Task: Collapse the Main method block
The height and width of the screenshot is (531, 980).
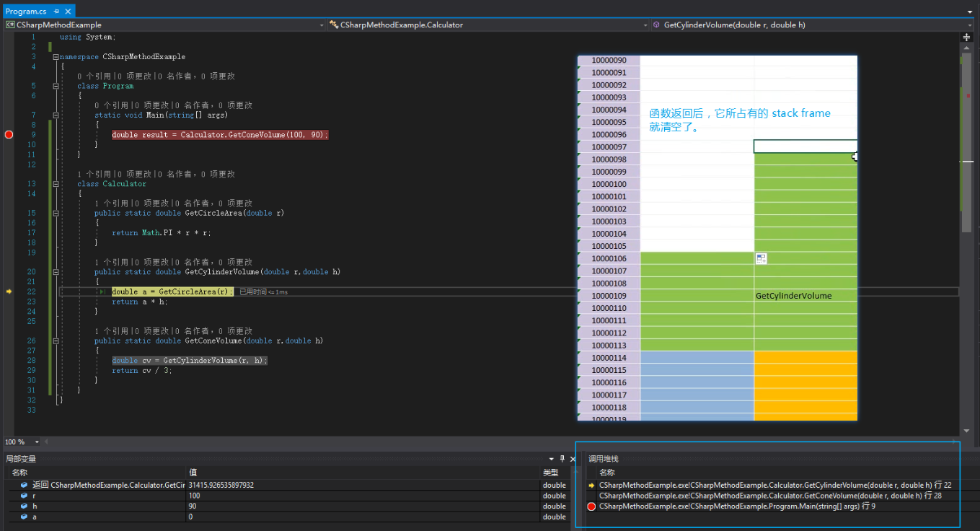Action: tap(56, 115)
